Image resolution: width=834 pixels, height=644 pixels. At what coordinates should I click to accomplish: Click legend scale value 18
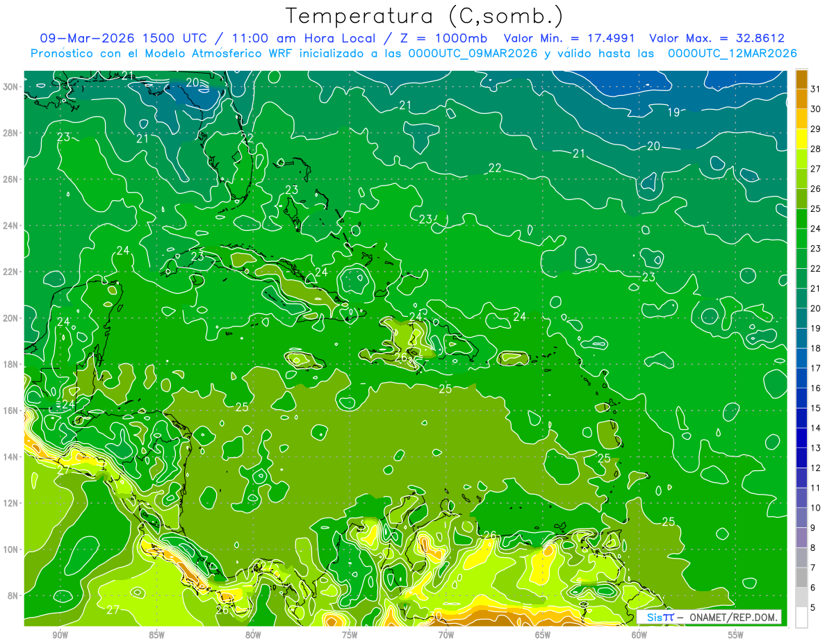pos(815,348)
